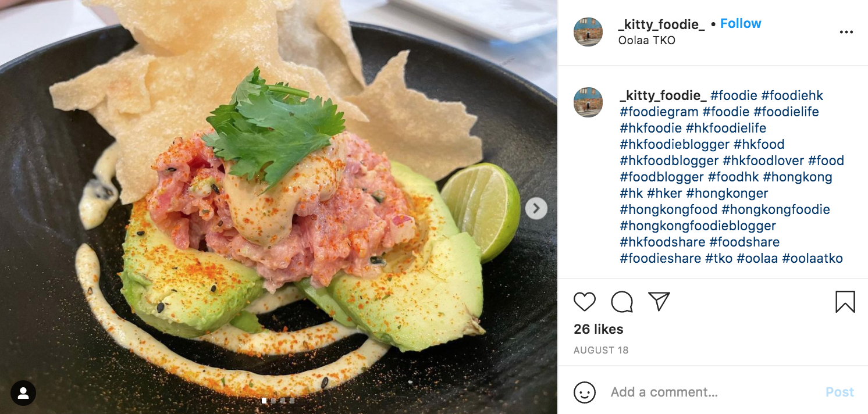The width and height of the screenshot is (868, 414).
Task: Save post with bookmark icon
Action: (845, 302)
